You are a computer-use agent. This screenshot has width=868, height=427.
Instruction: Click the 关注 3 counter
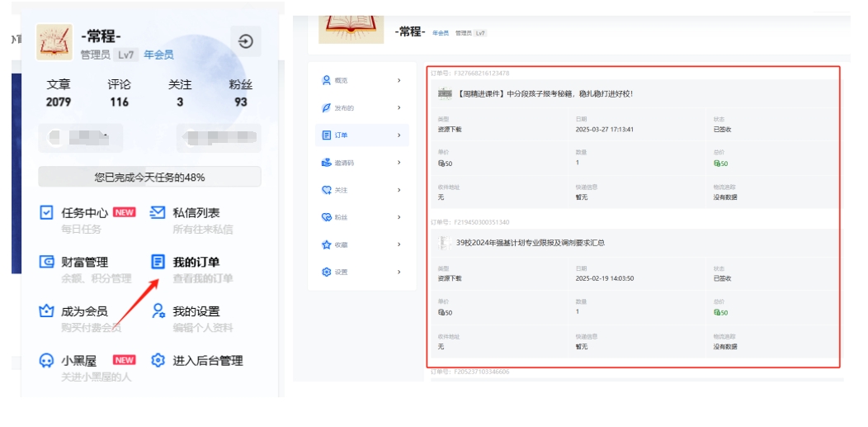click(180, 93)
